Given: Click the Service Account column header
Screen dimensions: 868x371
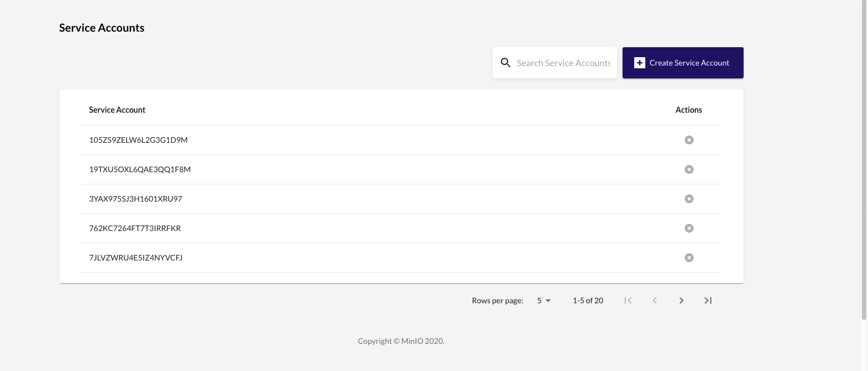Looking at the screenshot, I should click(x=117, y=110).
